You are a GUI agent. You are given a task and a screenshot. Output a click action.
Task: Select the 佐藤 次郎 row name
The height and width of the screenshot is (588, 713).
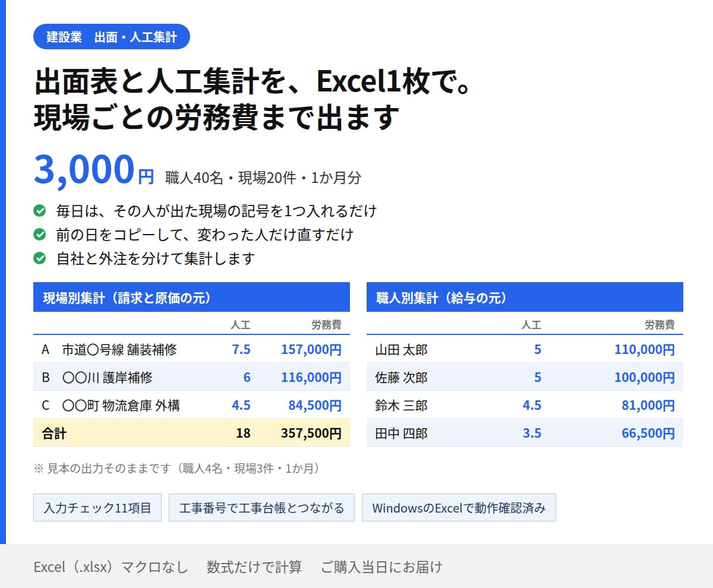[x=401, y=377]
